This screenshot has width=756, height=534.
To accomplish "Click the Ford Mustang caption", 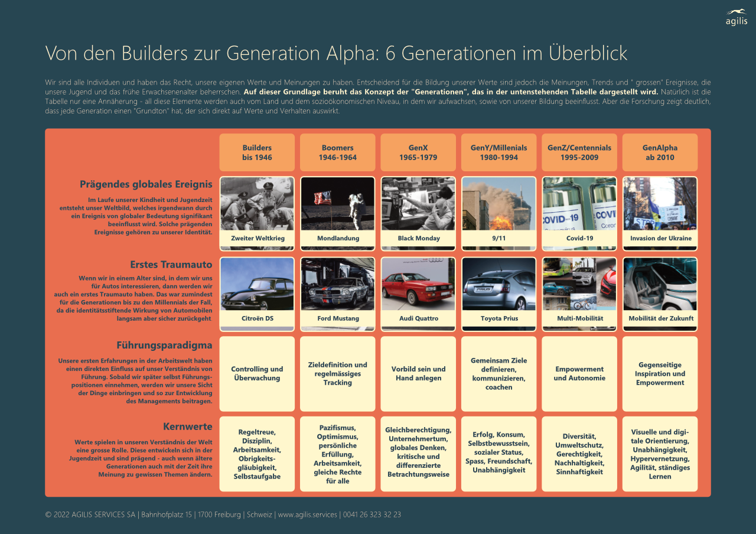I will (x=338, y=318).
